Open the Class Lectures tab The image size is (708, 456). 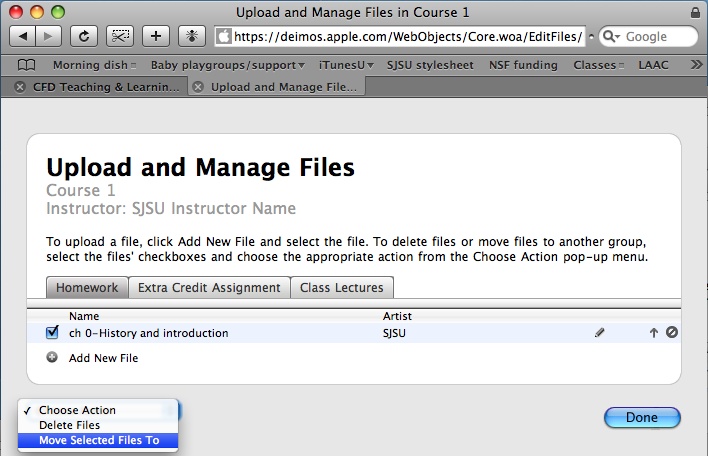click(343, 288)
